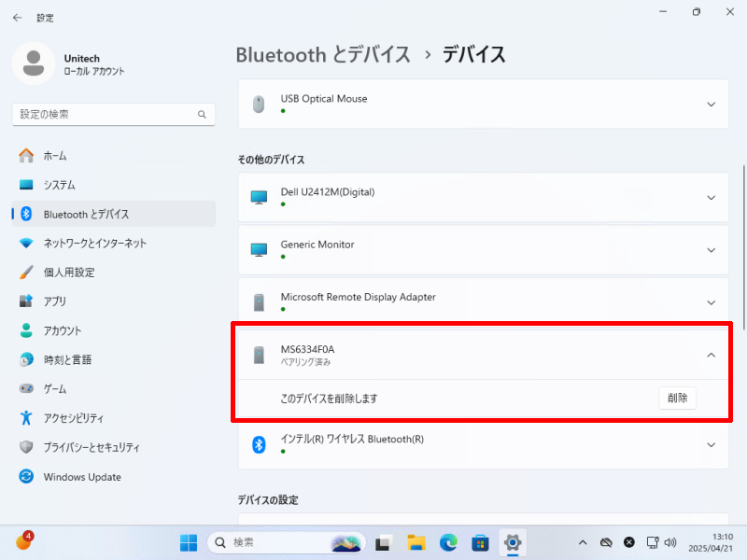Click the ゲーム controller icon
Viewport: 747px width, 560px height.
[x=26, y=388]
